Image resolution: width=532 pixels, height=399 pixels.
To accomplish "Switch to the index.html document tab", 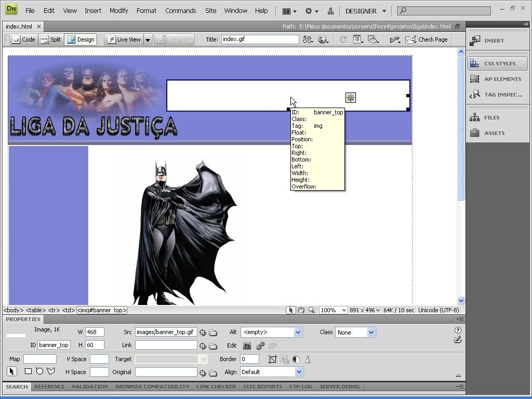I will click(19, 26).
